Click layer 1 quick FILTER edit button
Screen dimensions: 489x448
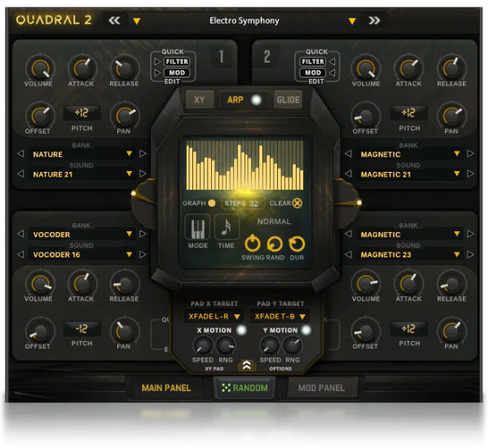point(177,62)
